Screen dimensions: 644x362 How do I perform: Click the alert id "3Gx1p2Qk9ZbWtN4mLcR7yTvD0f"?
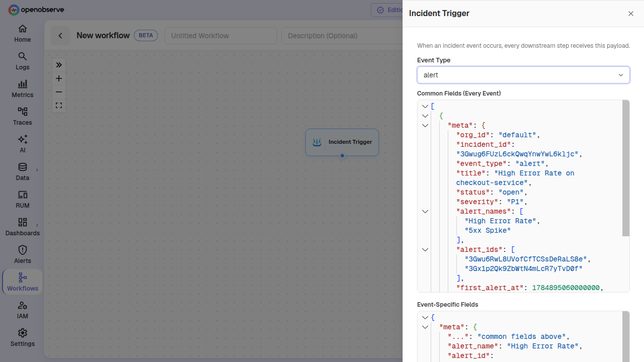pyautogui.click(x=524, y=269)
